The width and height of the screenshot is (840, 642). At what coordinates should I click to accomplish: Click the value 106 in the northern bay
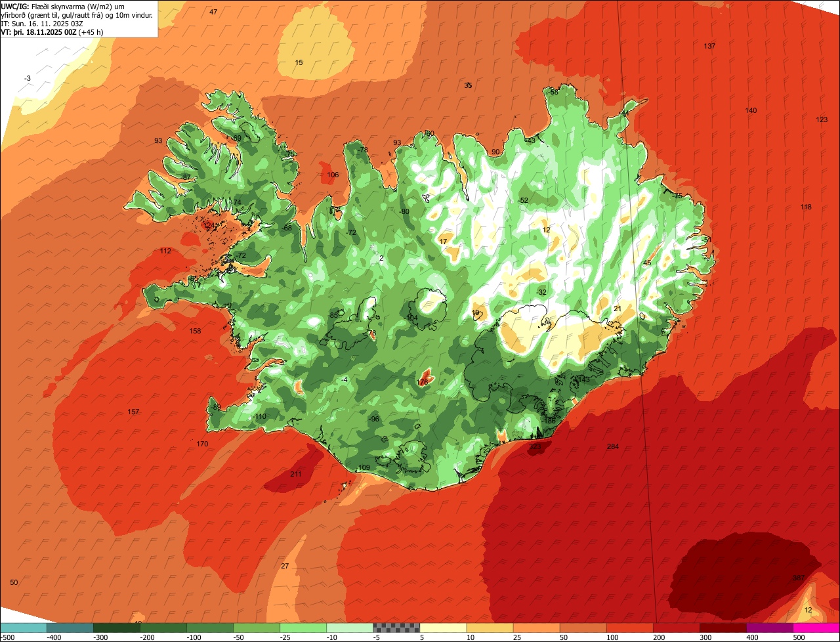click(x=333, y=175)
